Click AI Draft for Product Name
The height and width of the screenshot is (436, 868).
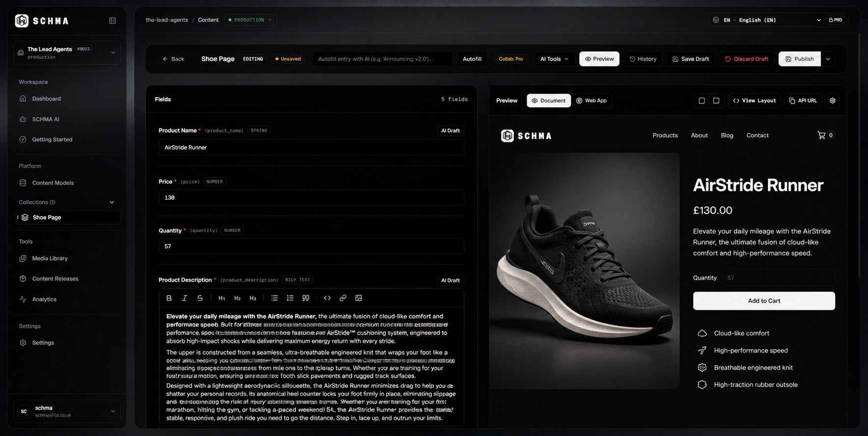click(450, 131)
